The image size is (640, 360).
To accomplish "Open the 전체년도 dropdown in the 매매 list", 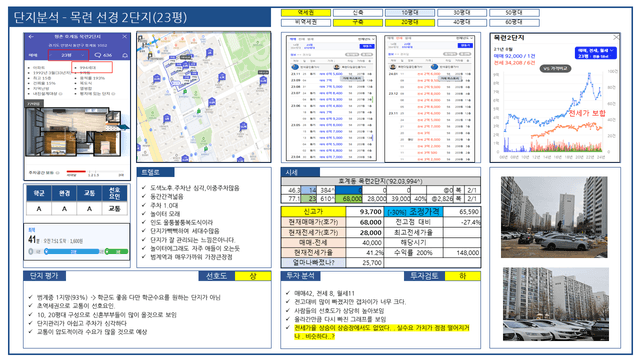I will coord(364,39).
